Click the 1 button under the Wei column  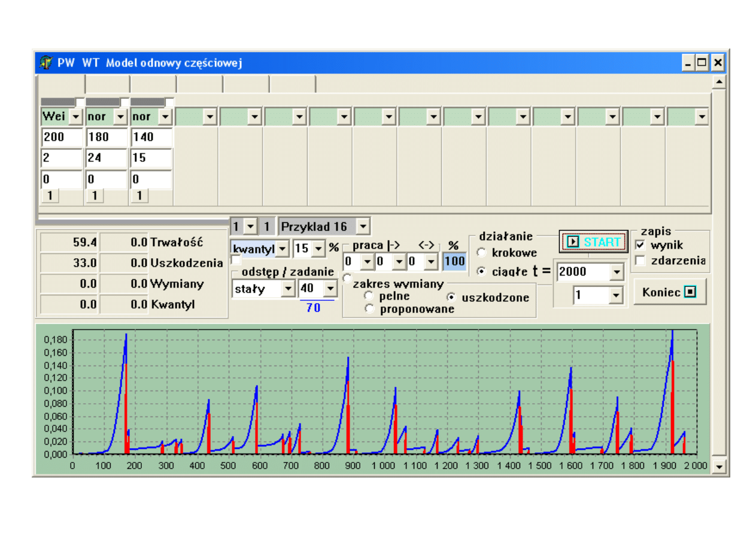50,196
